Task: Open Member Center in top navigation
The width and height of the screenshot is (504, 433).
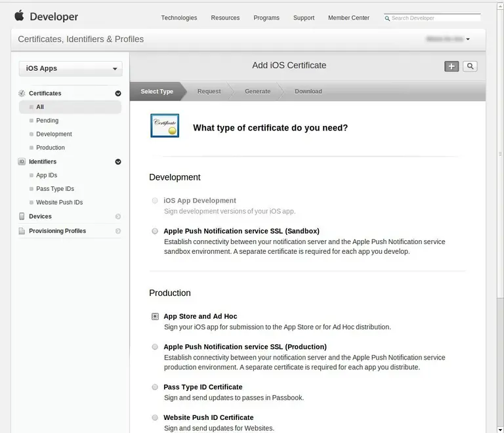Action: tap(348, 18)
